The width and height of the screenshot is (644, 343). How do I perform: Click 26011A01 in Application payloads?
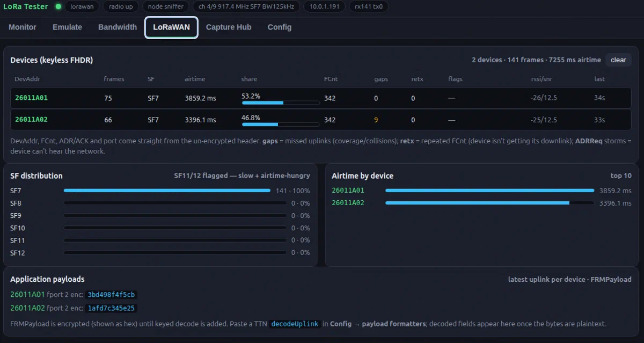click(27, 294)
